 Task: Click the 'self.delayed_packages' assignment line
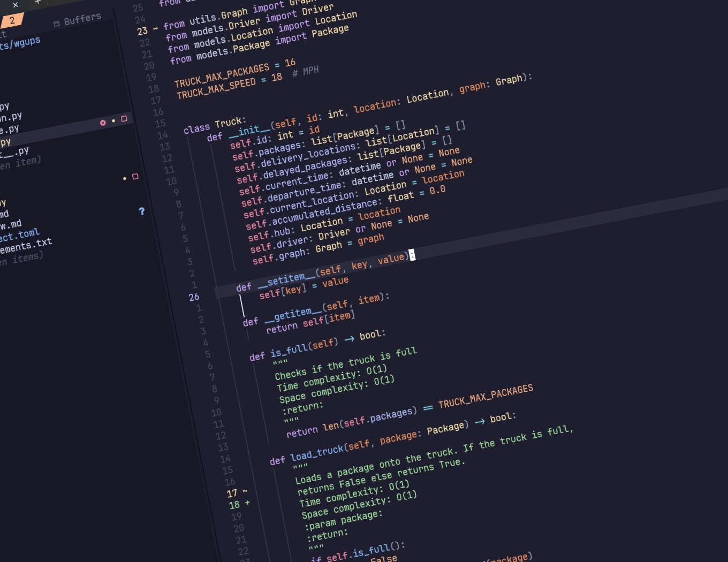coord(344,160)
